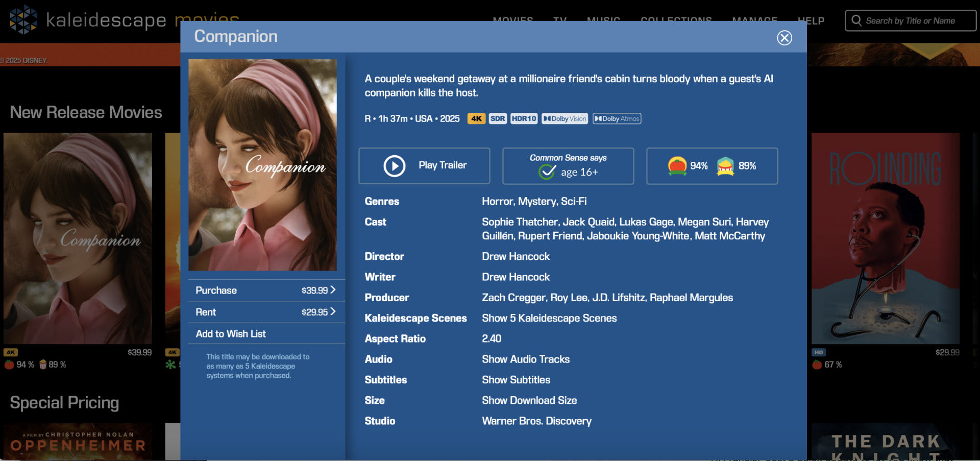980x461 pixels.
Task: Click the Search by Title or Name field
Action: click(x=911, y=21)
